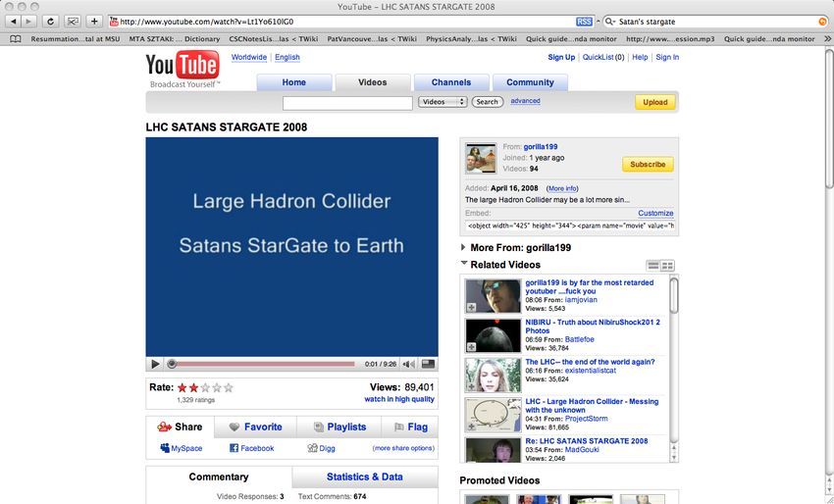Viewport: 834px width, 504px height.
Task: Open LHC Messing with the unknown thumbnail
Action: [494, 415]
